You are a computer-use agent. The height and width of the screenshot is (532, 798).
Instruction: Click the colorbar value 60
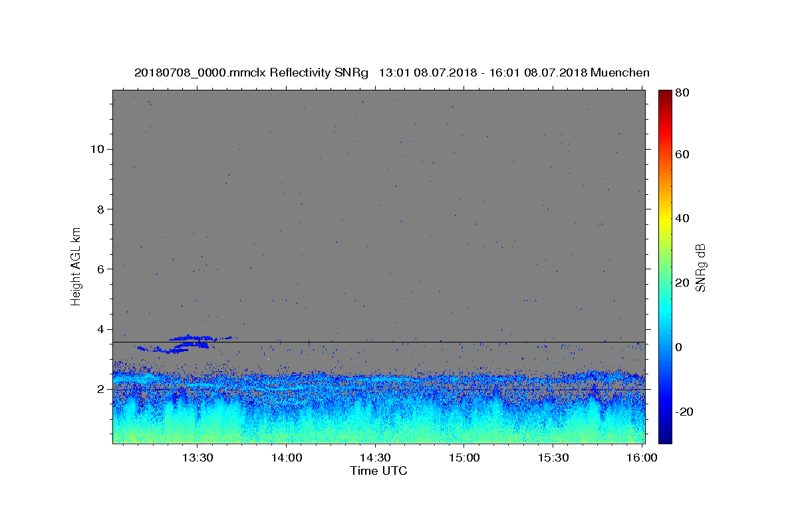683,154
